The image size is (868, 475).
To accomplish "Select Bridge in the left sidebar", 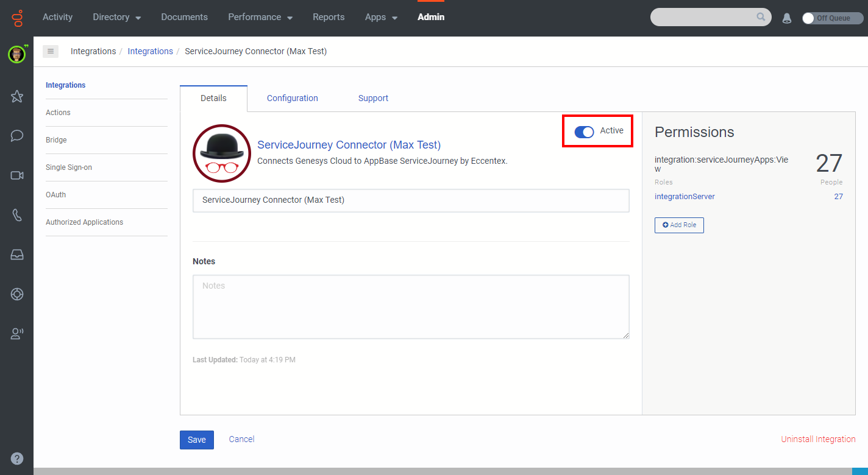I will (x=56, y=140).
